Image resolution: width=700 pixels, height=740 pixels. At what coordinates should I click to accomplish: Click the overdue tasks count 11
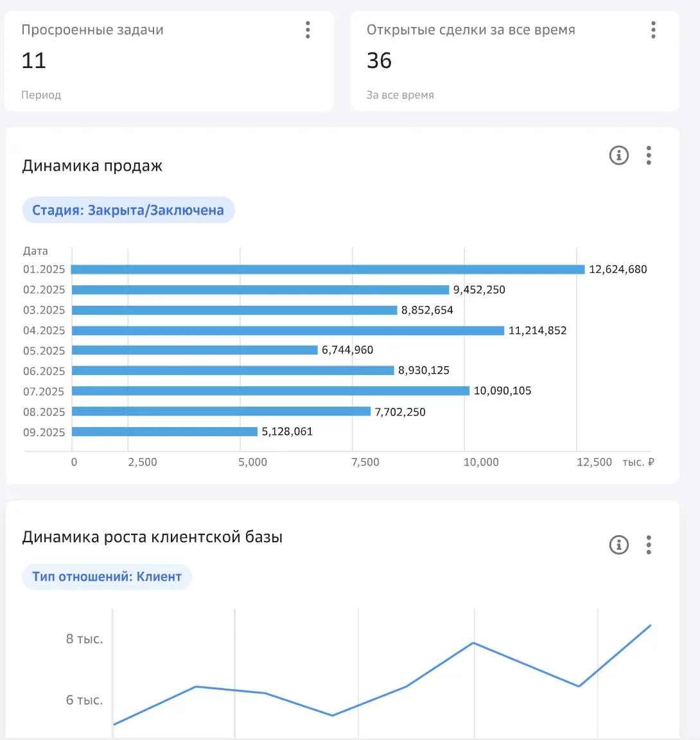click(x=34, y=61)
